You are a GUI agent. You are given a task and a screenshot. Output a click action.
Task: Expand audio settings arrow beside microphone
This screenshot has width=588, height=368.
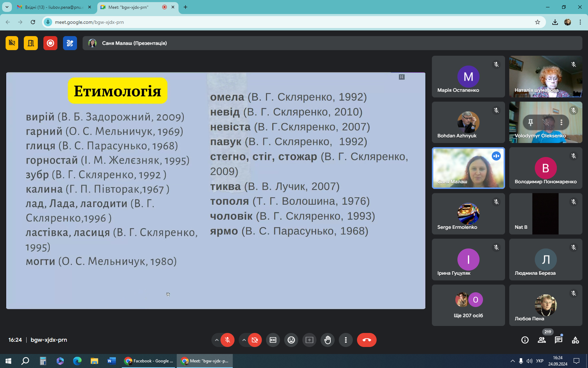pos(217,340)
